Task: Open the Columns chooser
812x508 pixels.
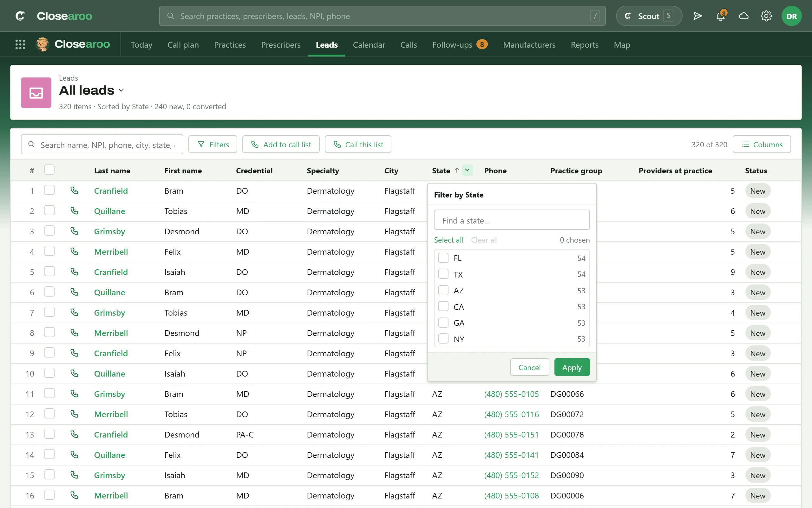Action: (x=762, y=144)
